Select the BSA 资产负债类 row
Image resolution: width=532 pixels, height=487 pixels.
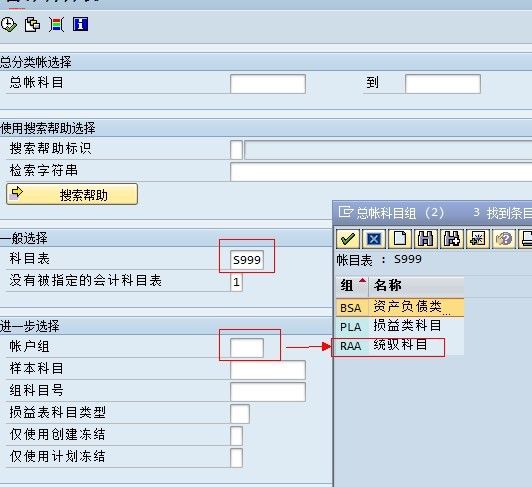click(x=400, y=307)
